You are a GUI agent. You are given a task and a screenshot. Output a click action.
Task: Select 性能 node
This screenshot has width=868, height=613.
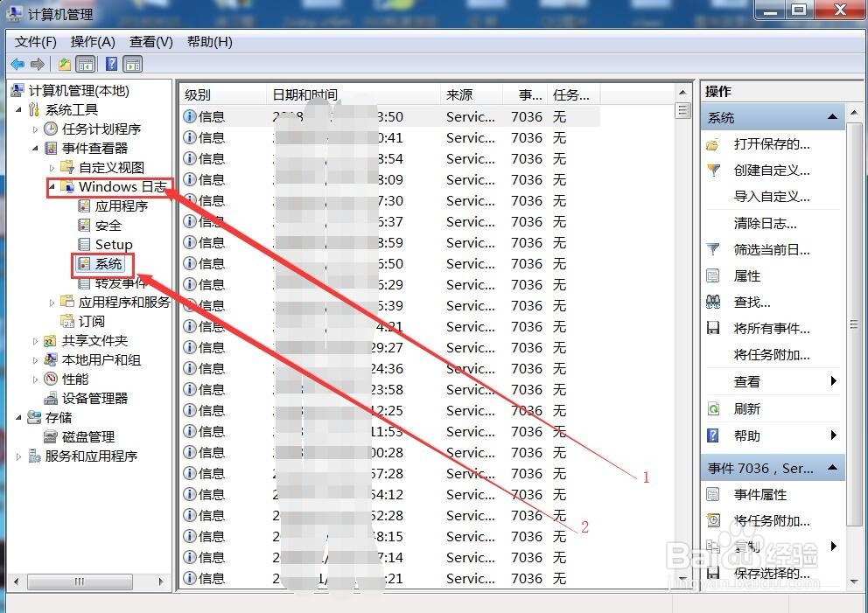click(x=74, y=380)
